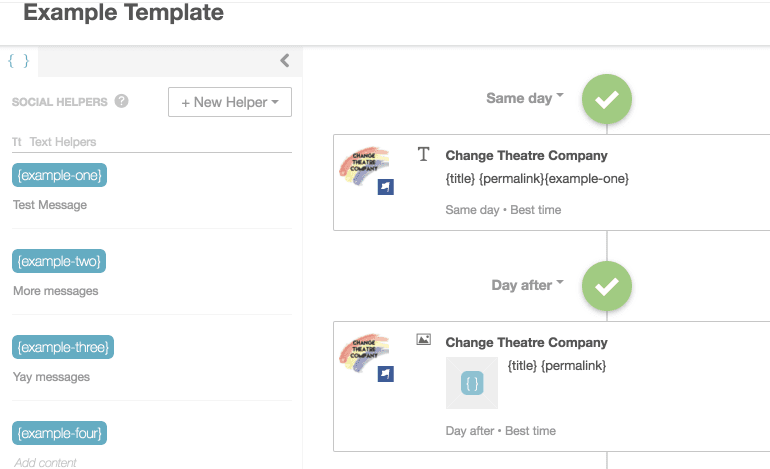Select the {example-two} helper tag
The width and height of the screenshot is (770, 469).
(59, 261)
